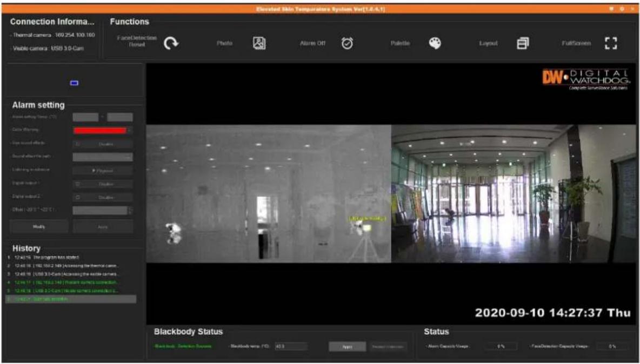The height and width of the screenshot is (364, 640).
Task: Toggle the Digital output 1 checkbox
Action: pos(78,184)
